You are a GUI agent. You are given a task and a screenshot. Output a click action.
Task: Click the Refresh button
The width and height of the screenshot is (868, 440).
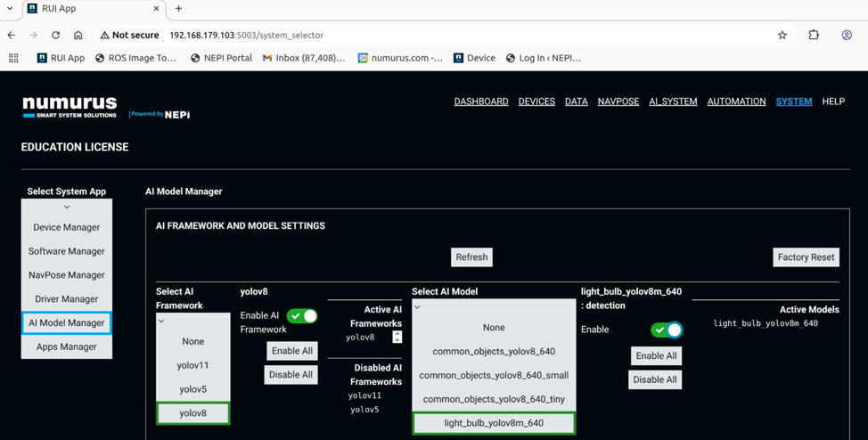coord(471,257)
